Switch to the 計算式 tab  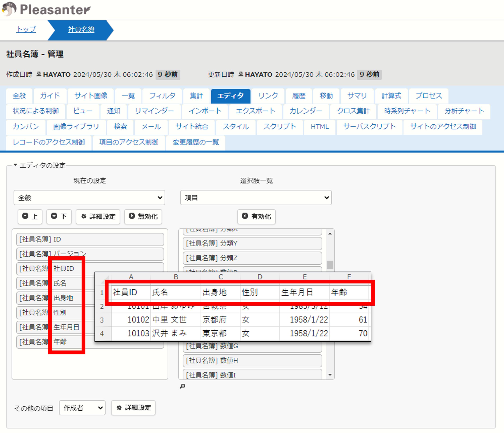pos(391,96)
